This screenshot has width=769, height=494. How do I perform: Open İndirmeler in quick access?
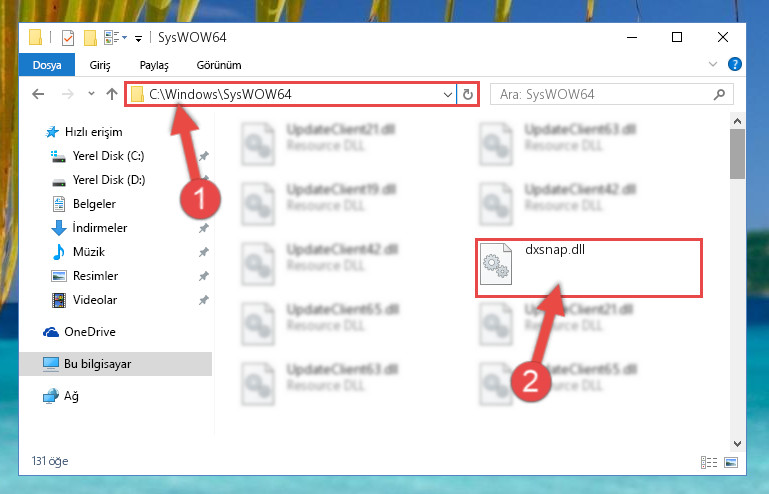coord(100,228)
